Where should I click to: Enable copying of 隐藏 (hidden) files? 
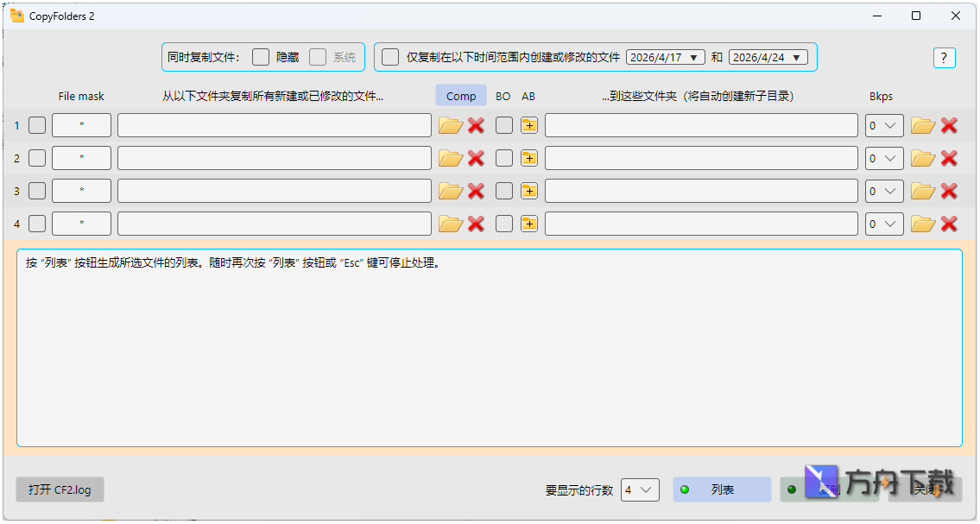[261, 57]
